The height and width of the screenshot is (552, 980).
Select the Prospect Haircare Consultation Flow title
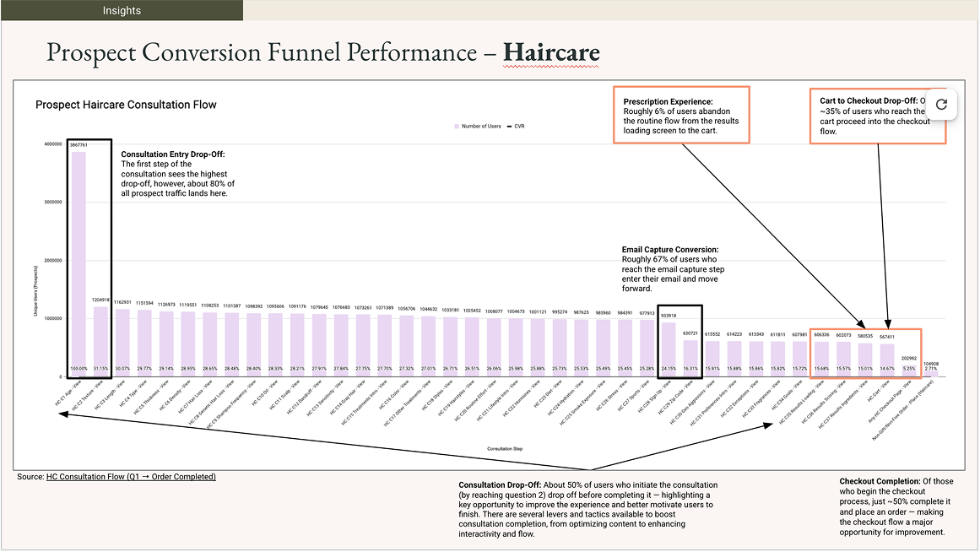tap(125, 105)
